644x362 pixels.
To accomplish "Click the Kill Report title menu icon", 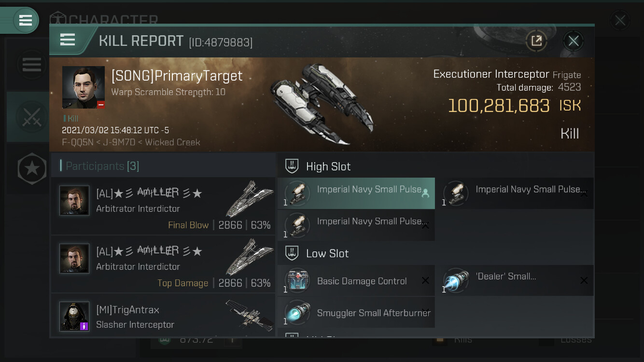I will coord(68,40).
